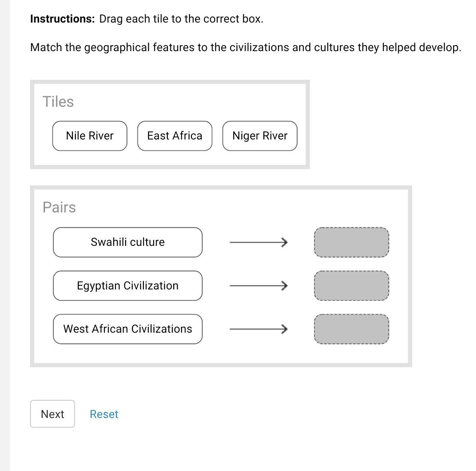Click the Nile River tile

click(90, 136)
